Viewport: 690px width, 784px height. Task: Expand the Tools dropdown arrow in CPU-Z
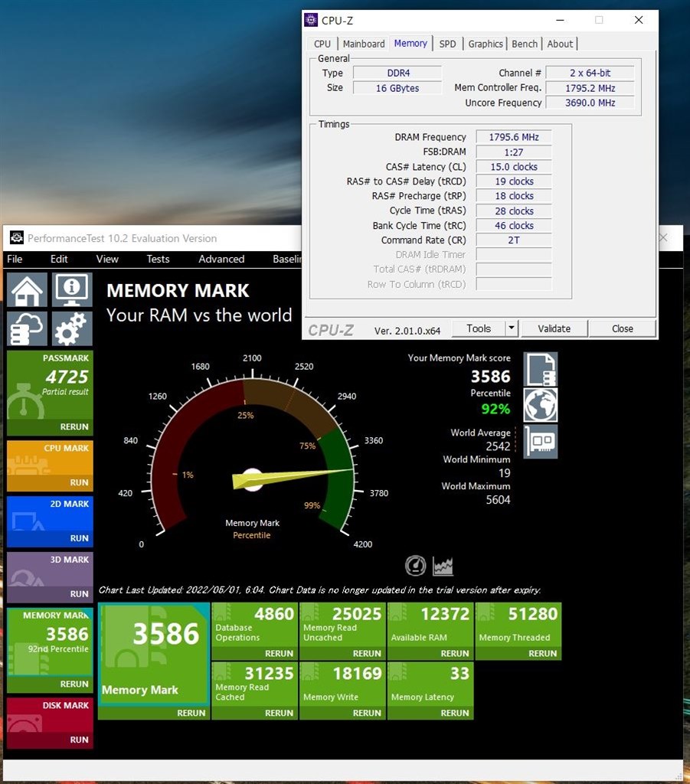coord(511,328)
